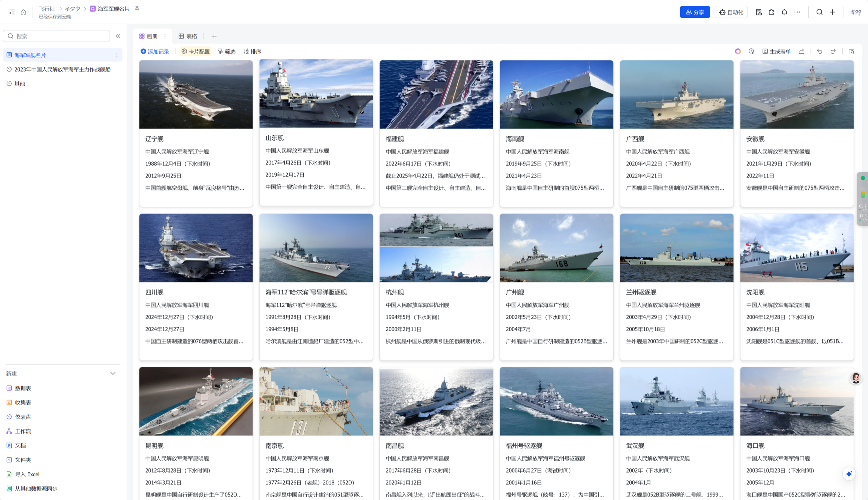Open 海军军舰名片 table options menu
Image resolution: width=868 pixels, height=500 pixels.
117,55
